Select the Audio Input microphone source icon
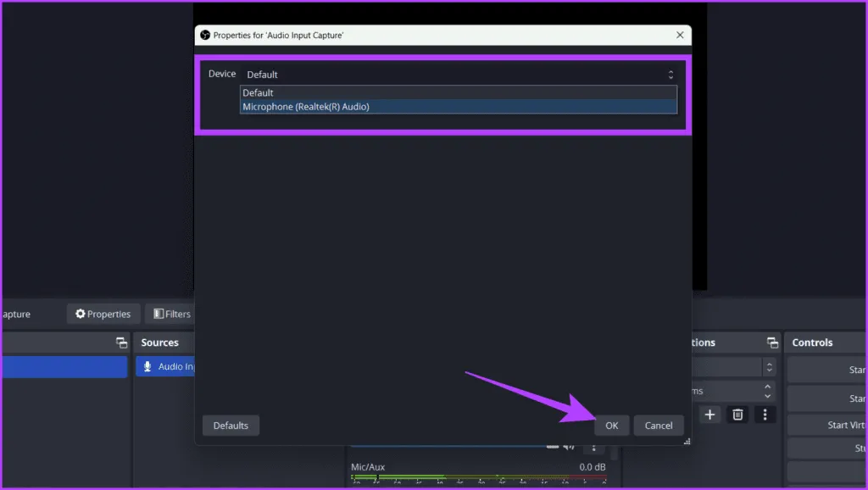Viewport: 868px width, 490px height. [147, 367]
